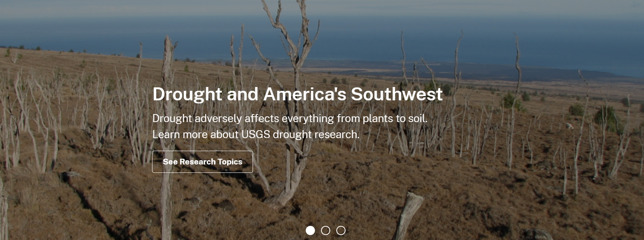Select the first filled carousel dot

pos(310,230)
